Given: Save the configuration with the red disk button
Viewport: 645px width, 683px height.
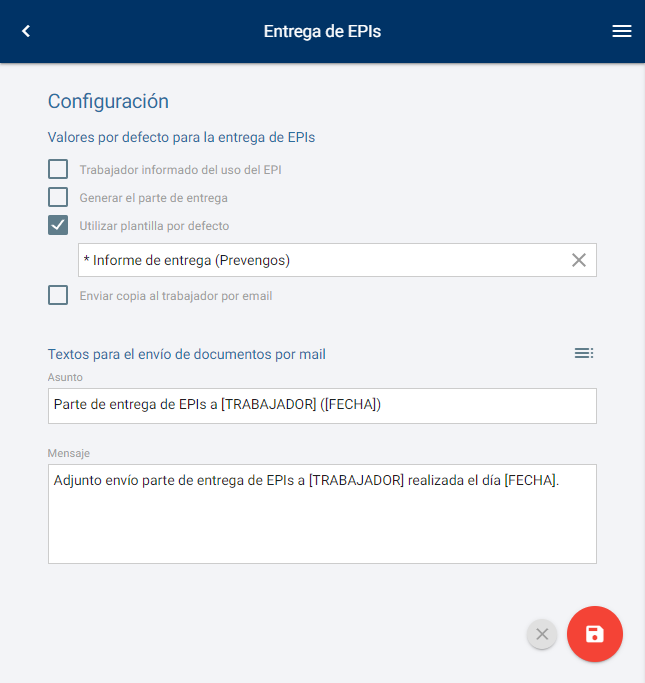Looking at the screenshot, I should point(594,634).
